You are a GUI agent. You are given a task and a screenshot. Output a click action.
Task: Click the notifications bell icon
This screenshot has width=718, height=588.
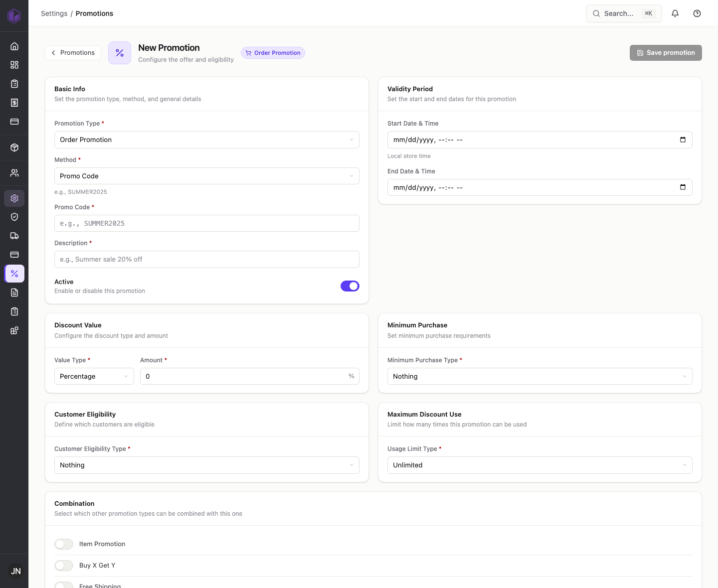(x=675, y=13)
